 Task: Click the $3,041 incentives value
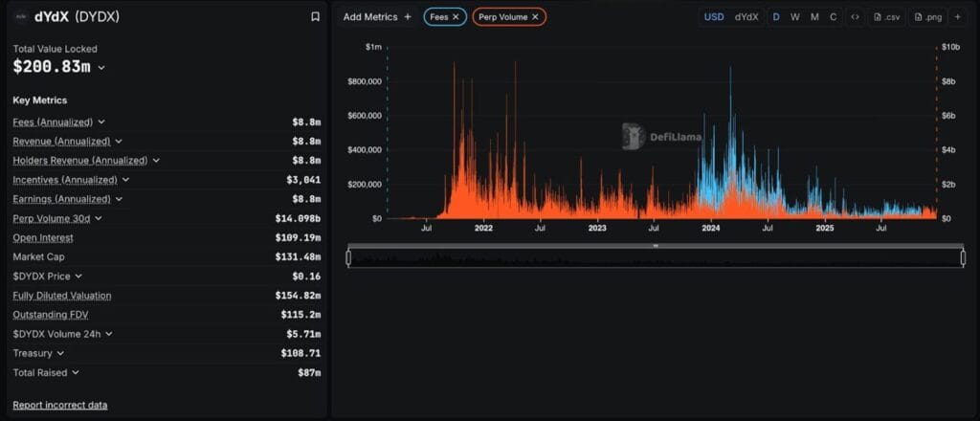303,180
